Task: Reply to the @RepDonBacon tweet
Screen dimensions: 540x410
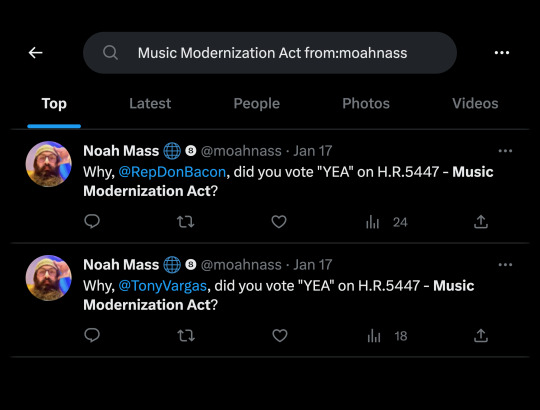Action: pyautogui.click(x=92, y=222)
